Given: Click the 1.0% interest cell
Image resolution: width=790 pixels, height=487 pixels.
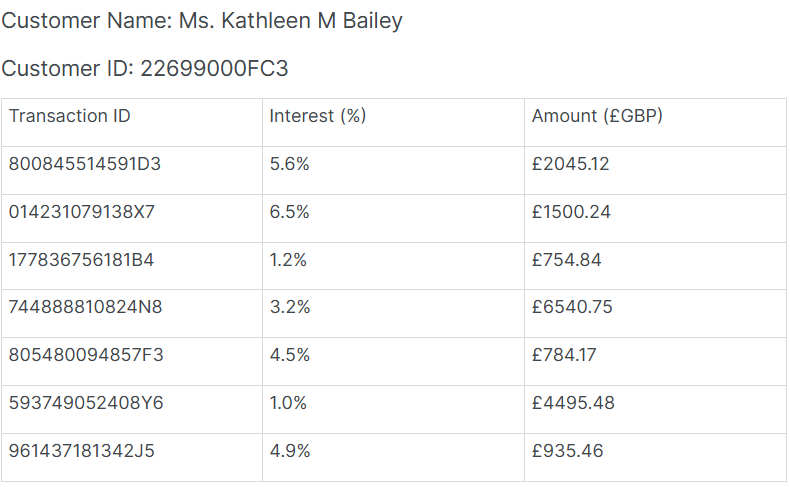Looking at the screenshot, I should (289, 403).
